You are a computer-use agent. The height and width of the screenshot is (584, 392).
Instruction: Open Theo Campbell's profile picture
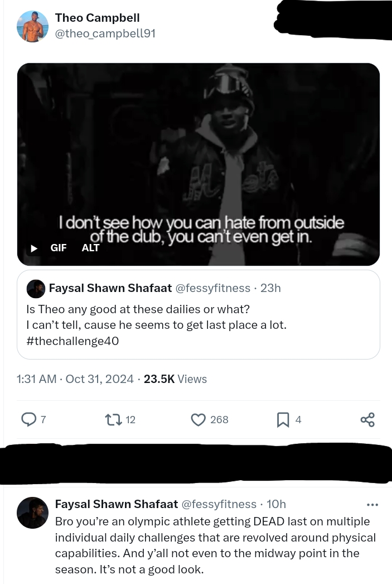[x=32, y=26]
